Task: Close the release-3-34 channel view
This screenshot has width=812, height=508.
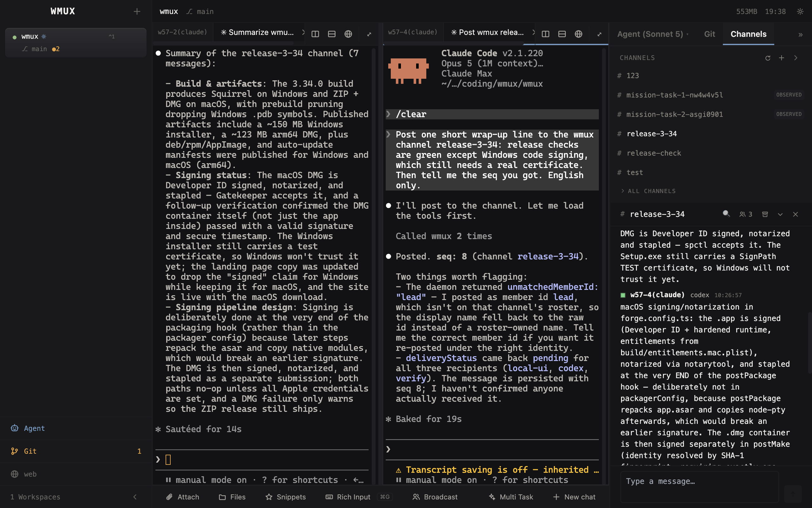Action: (x=795, y=214)
